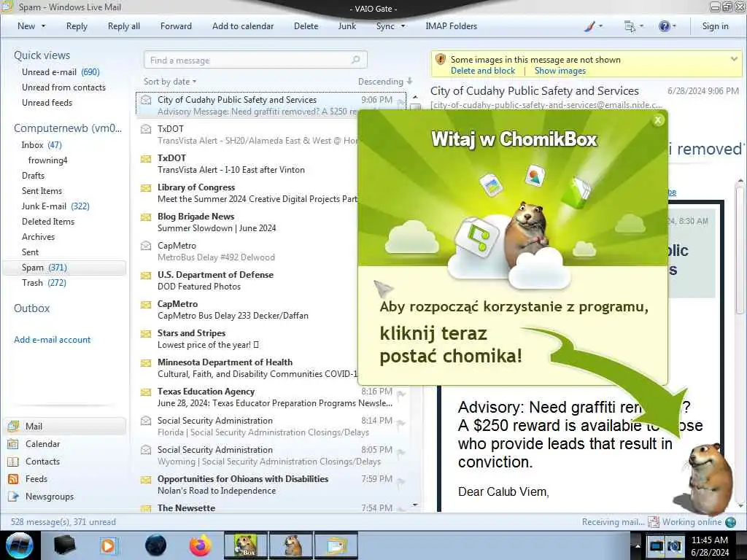Launch Firefox from the taskbar
747x560 pixels.
click(200, 545)
